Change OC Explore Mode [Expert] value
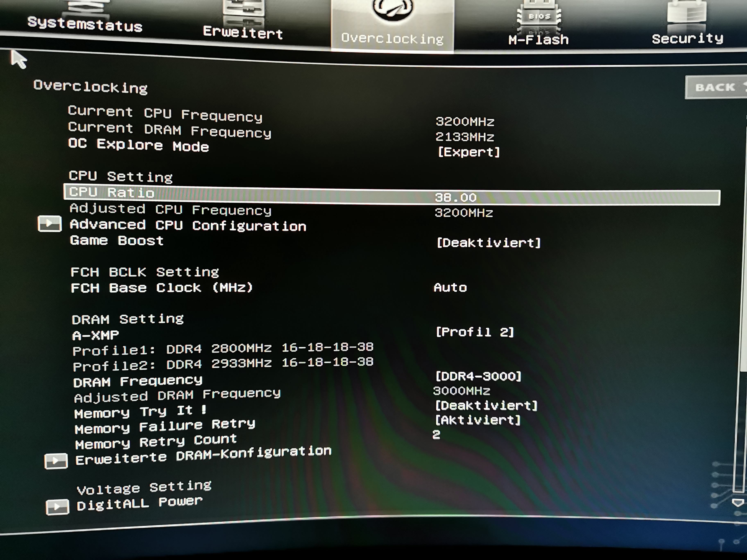Screen dimensions: 747x560 468,152
